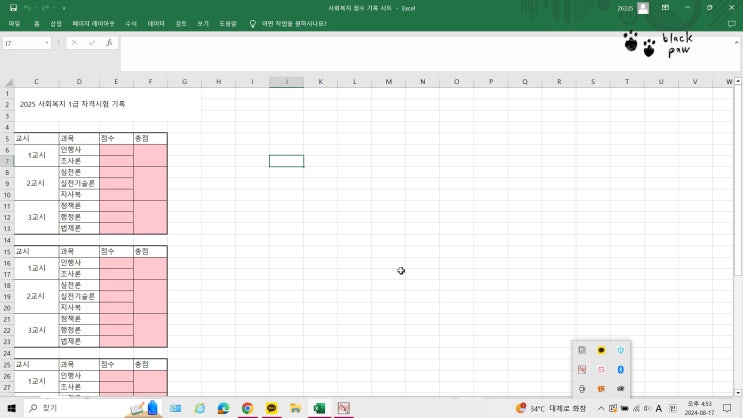Click the printer icon in tray overflow

click(x=582, y=389)
